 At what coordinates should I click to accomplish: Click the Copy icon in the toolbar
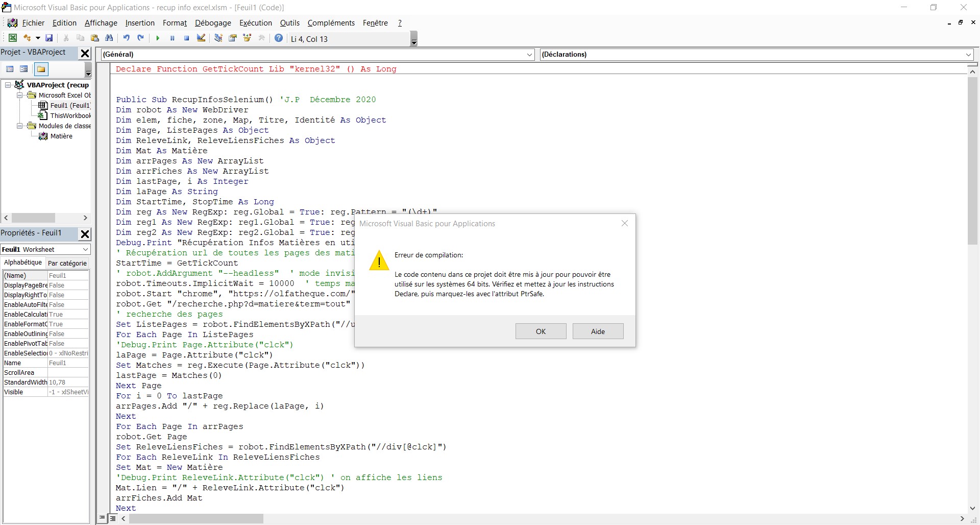[x=80, y=38]
